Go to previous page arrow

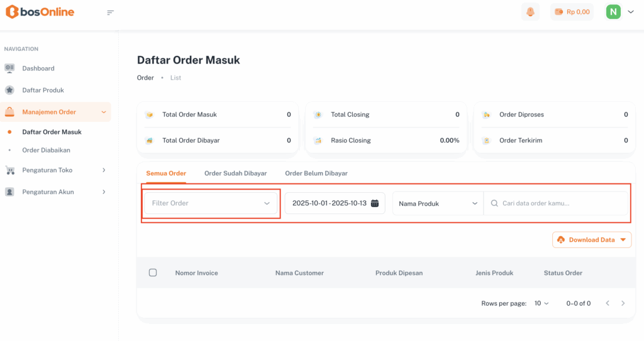[x=608, y=303]
